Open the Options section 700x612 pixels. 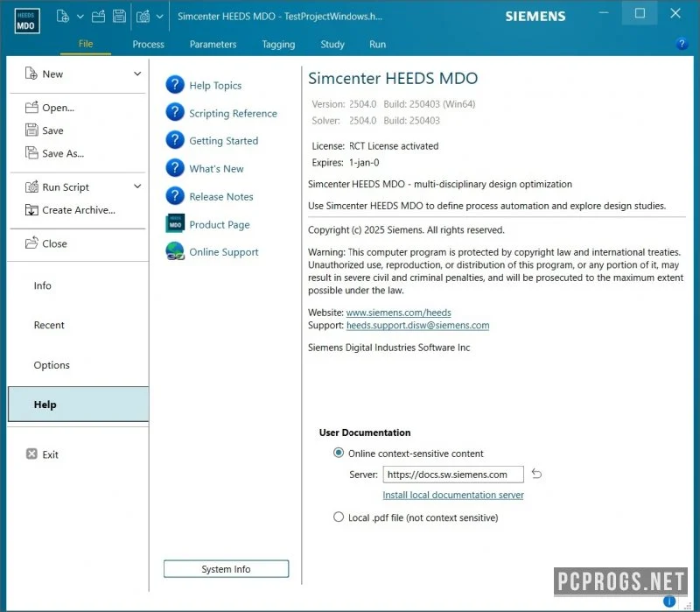click(x=52, y=365)
